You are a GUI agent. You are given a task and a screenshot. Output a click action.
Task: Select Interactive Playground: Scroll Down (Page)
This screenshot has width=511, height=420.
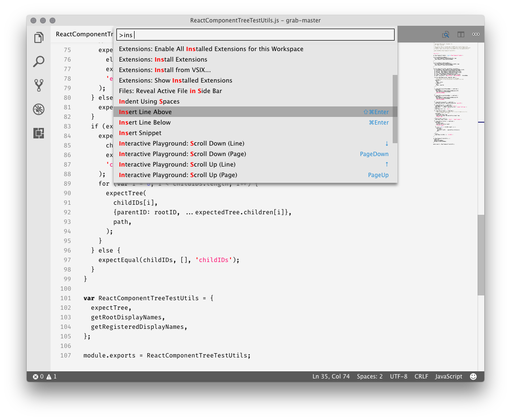(x=253, y=154)
